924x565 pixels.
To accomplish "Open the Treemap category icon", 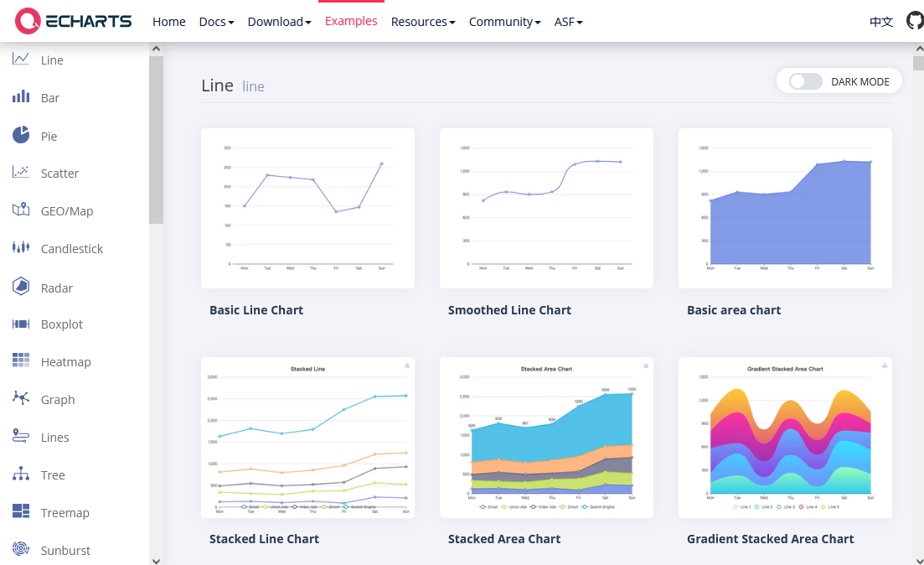I will click(21, 511).
